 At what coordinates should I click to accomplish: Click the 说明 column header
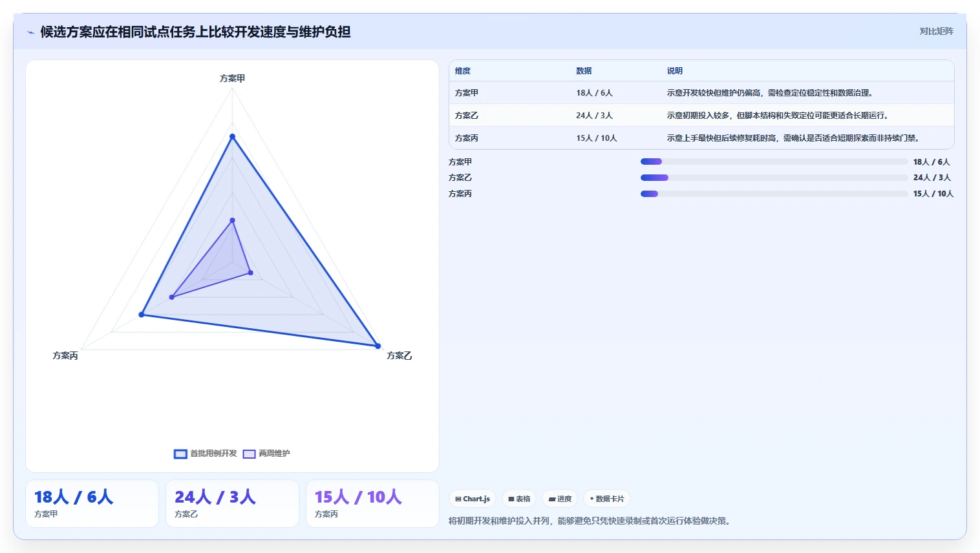coord(675,71)
